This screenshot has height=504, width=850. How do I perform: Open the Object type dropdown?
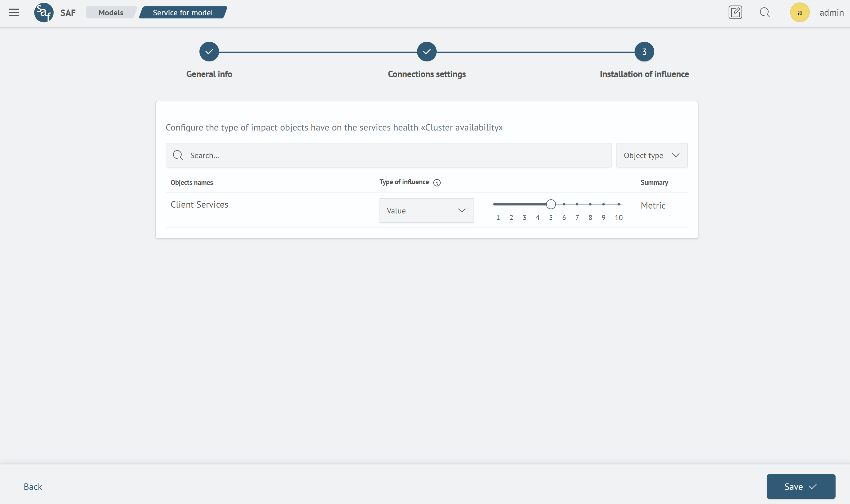click(x=652, y=155)
